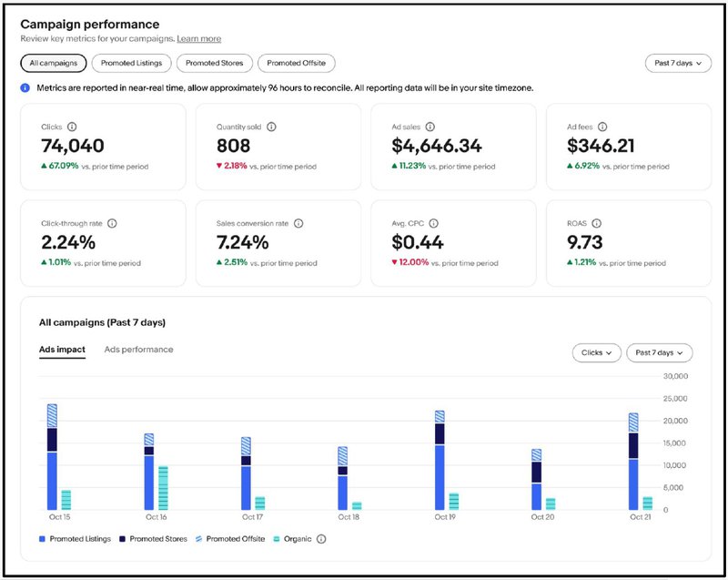The width and height of the screenshot is (728, 580).
Task: Click the 11.23% increase indicator
Action: [409, 166]
